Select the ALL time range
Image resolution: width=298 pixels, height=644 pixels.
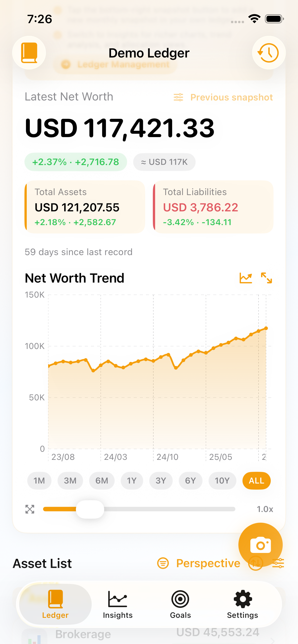[256, 481]
